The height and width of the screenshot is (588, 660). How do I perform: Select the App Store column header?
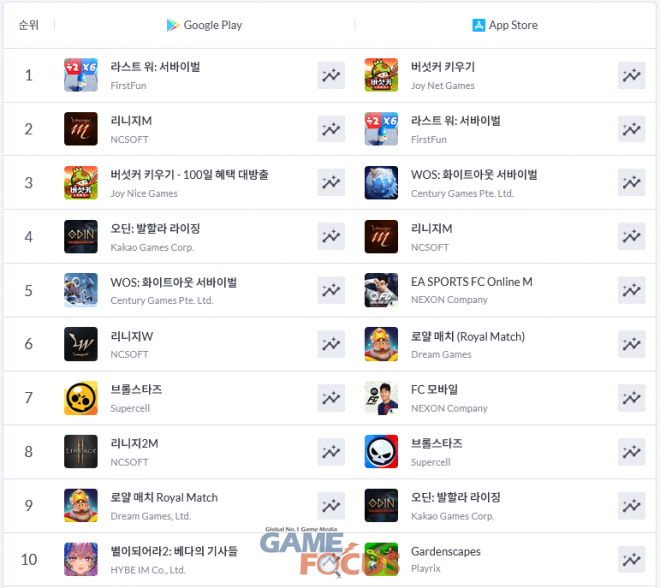pos(505,25)
